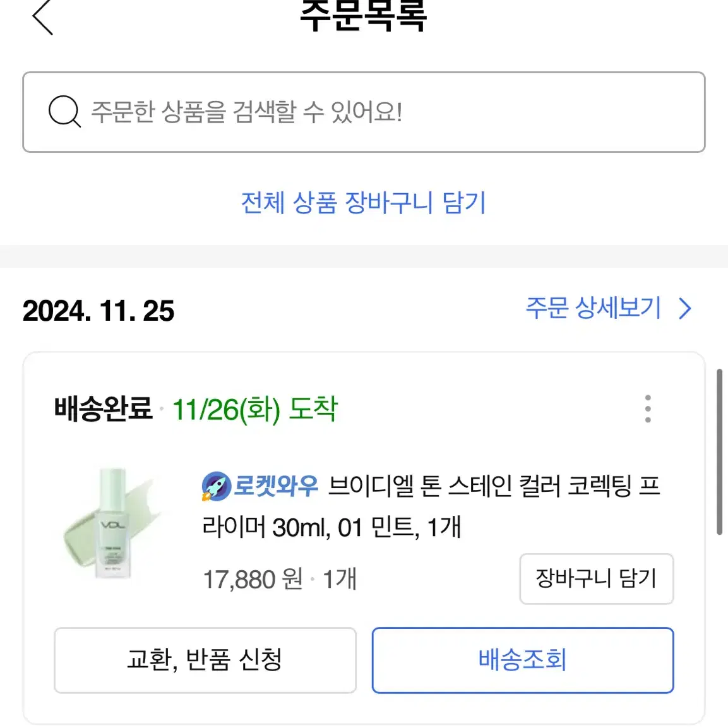Image resolution: width=728 pixels, height=728 pixels.
Task: Click the 로켓와우 label text
Action: click(x=276, y=486)
